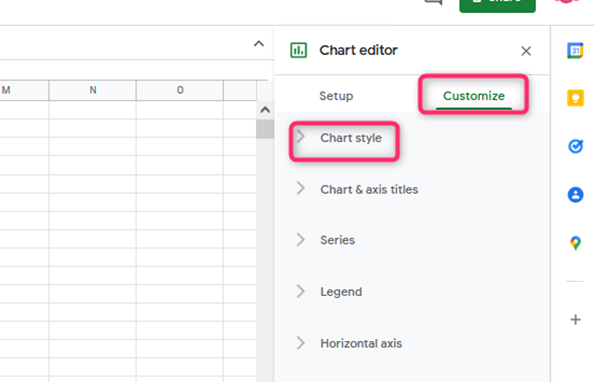The width and height of the screenshot is (595, 382).
Task: Open Google Maps icon
Action: point(575,243)
